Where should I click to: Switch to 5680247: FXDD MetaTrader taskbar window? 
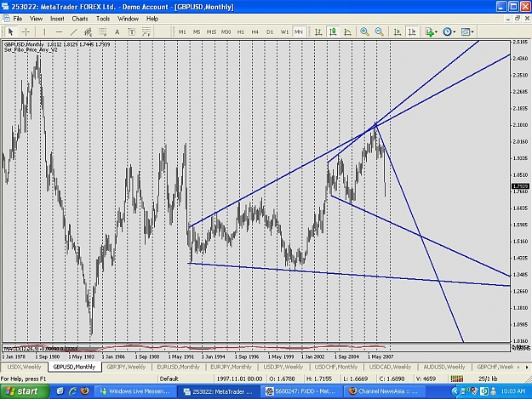[301, 391]
